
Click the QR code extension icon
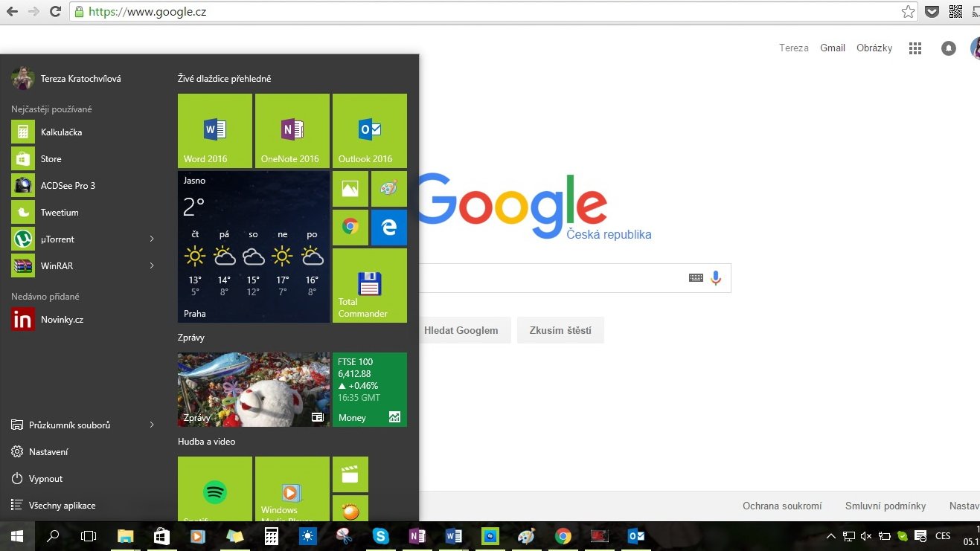[955, 11]
